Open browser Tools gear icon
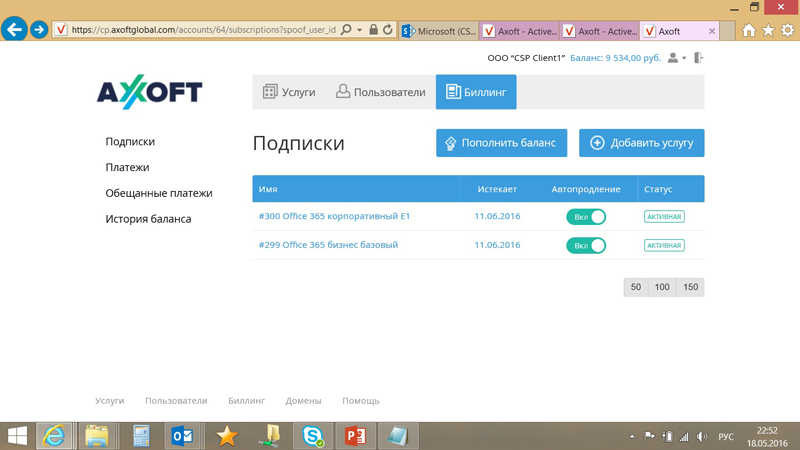Viewport: 800px width, 450px height. pyautogui.click(x=788, y=31)
